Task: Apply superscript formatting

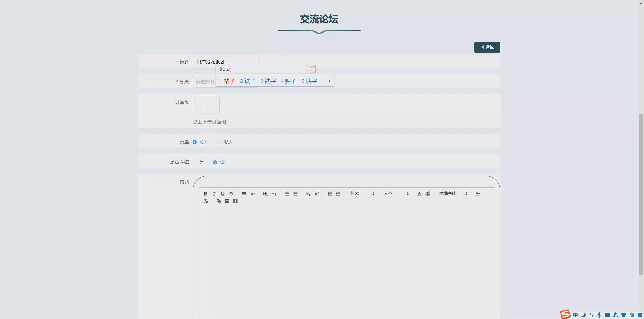Action: (316, 194)
